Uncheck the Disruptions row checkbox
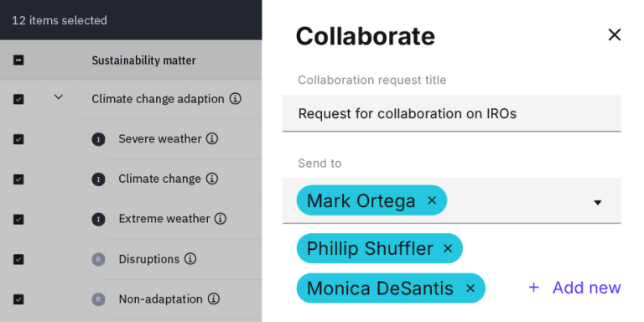644x322 pixels. pyautogui.click(x=18, y=259)
